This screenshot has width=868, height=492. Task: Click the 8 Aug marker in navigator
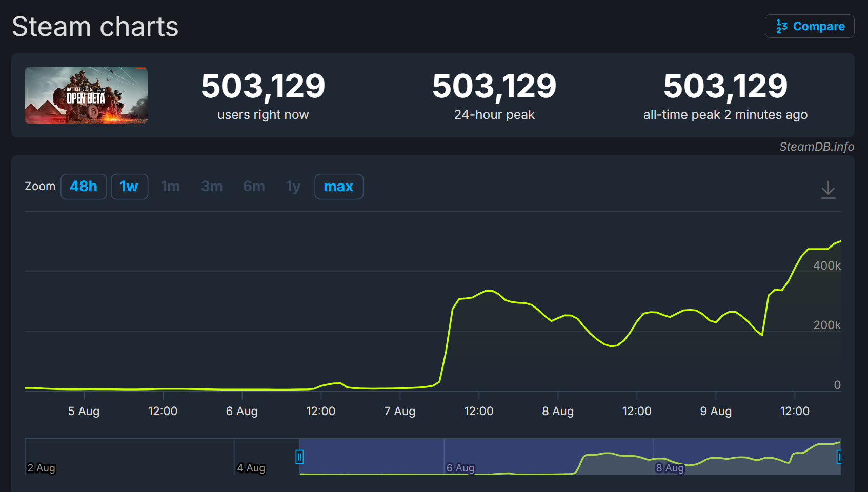(669, 468)
